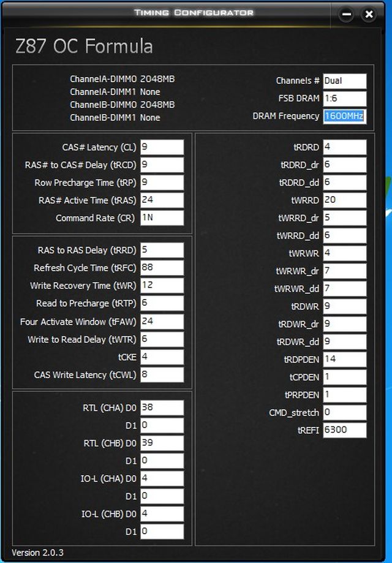This screenshot has width=392, height=563.
Task: Select the RAS# to CAS# Delay field
Action: [x=162, y=165]
